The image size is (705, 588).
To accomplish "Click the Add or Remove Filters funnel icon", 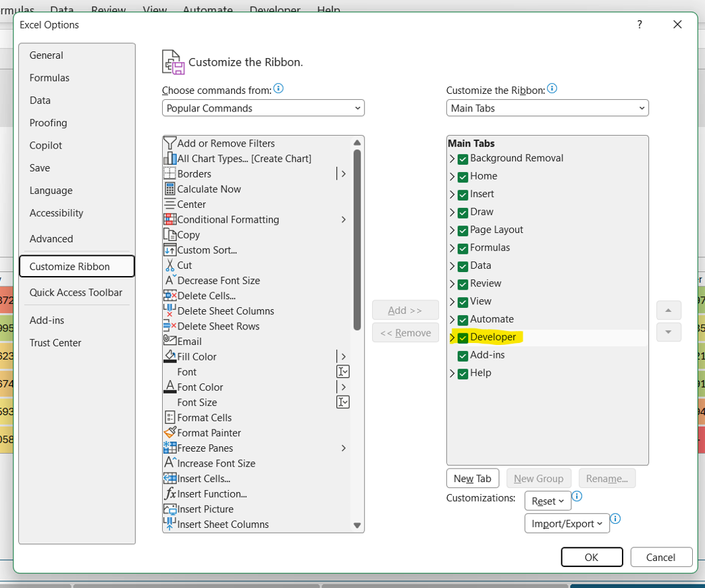I will click(170, 143).
